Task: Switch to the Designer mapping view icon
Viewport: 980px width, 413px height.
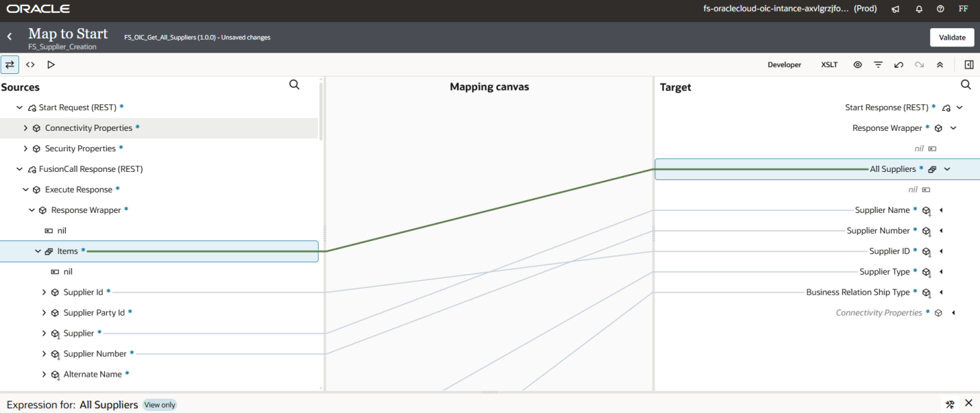Action: [x=10, y=64]
